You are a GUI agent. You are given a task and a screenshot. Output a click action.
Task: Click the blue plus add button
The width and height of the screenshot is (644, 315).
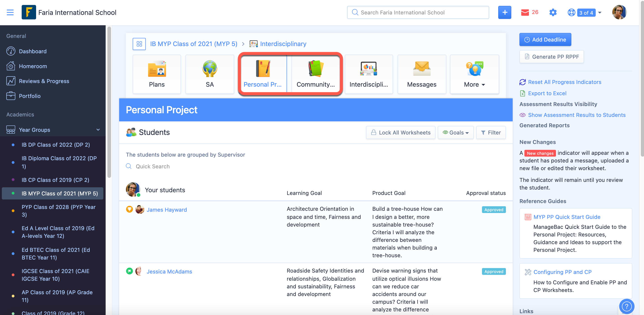[x=505, y=12]
